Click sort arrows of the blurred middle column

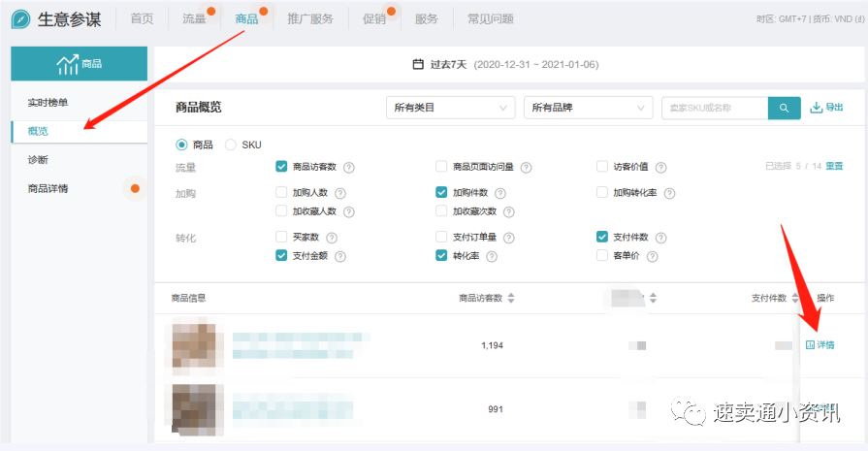click(654, 298)
